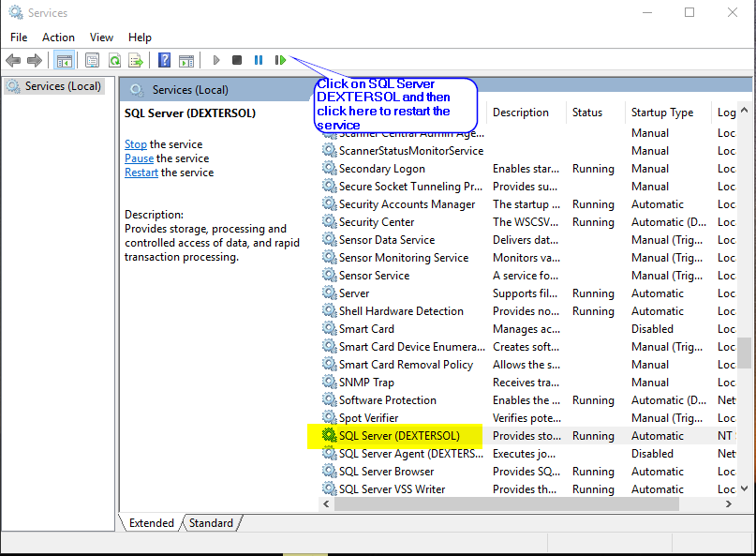Image resolution: width=756 pixels, height=556 pixels.
Task: Click the Restart the service link
Action: point(141,173)
